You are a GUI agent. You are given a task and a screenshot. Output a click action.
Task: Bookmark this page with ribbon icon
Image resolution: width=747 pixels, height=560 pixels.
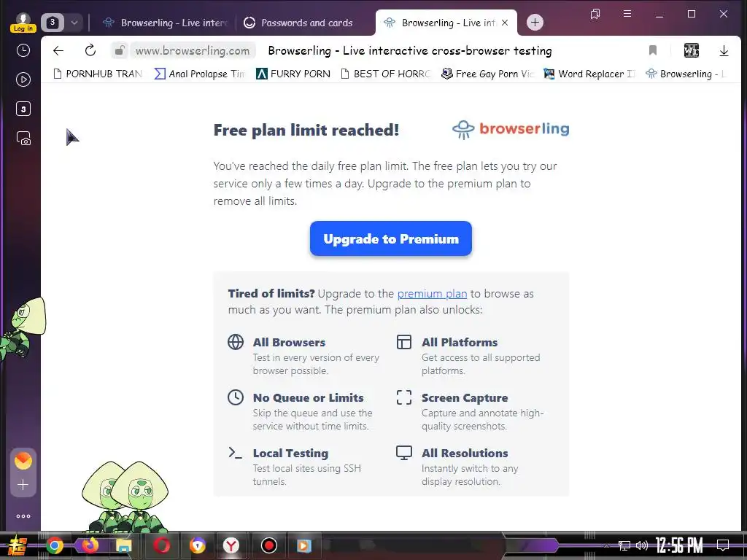653,50
